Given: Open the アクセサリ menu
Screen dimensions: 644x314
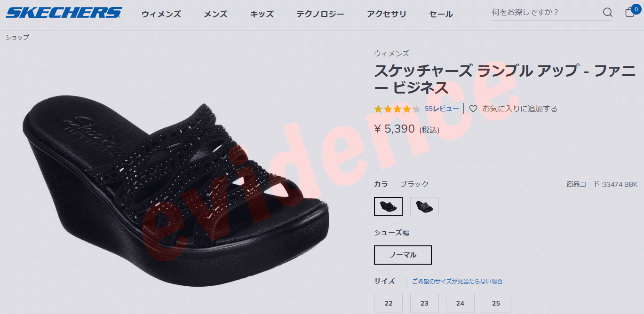Looking at the screenshot, I should (x=387, y=14).
